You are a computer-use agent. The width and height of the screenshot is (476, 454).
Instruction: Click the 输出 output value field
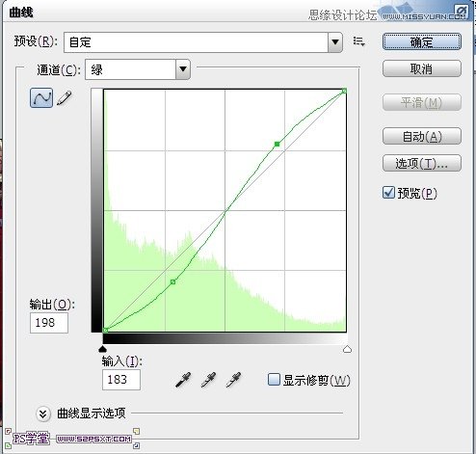[x=49, y=323]
